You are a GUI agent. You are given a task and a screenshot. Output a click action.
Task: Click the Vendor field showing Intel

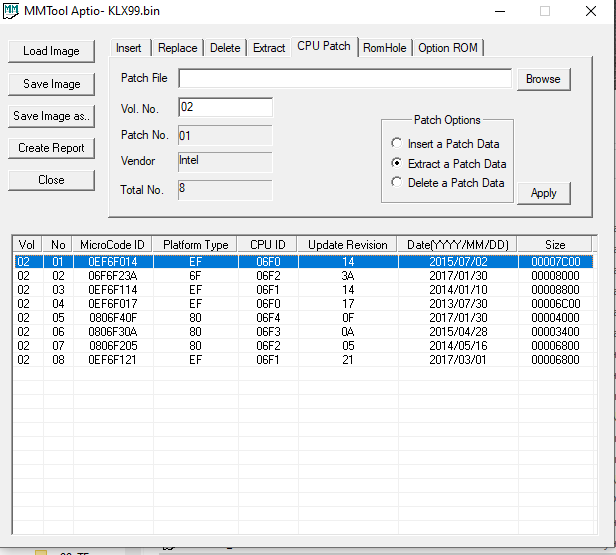225,162
